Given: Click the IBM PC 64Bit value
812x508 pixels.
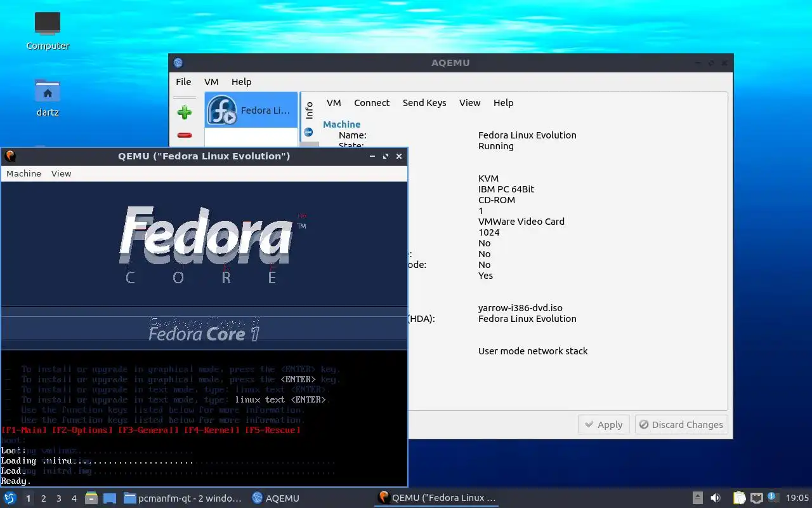Looking at the screenshot, I should coord(506,189).
